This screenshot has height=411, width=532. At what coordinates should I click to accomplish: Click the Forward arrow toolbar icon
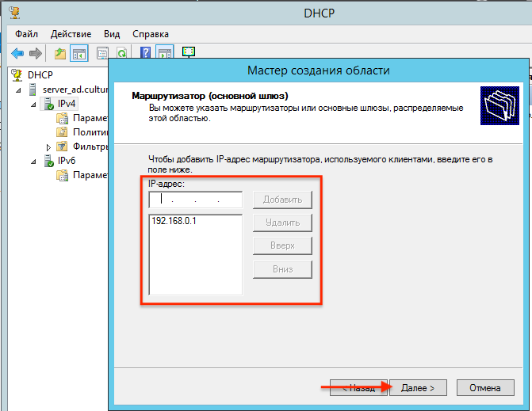36,53
